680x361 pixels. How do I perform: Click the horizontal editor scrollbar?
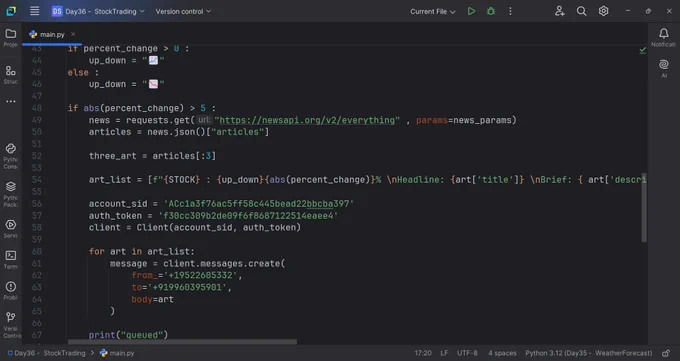[x=182, y=342]
